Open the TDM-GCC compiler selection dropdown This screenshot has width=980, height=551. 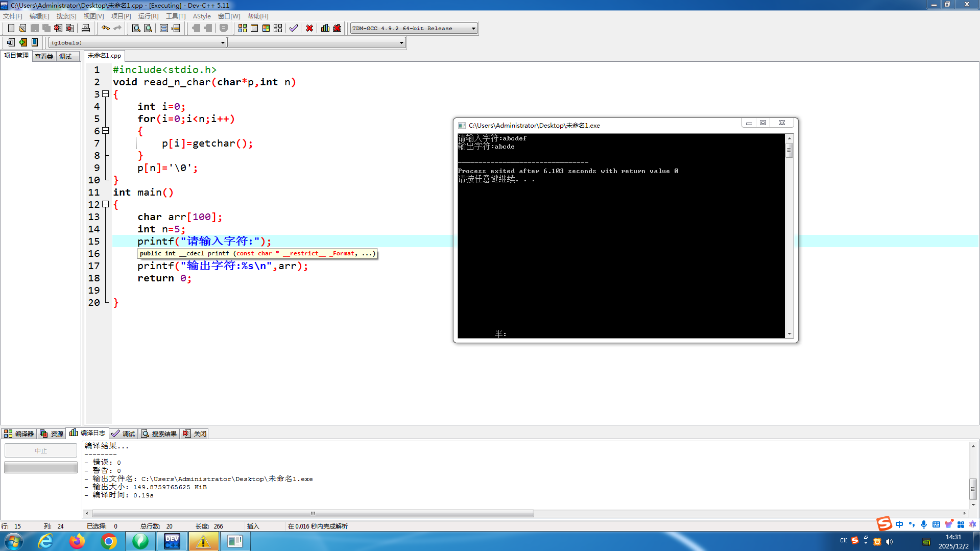pos(414,29)
